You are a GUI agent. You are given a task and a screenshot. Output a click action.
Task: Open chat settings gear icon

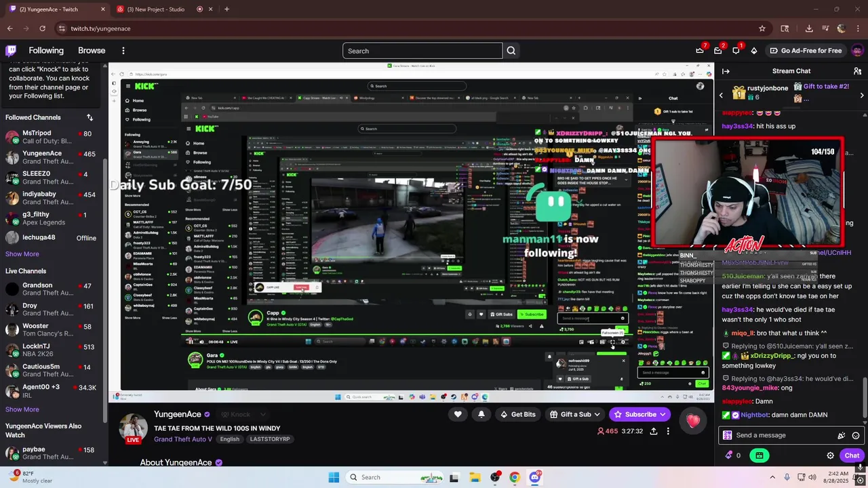[830, 455]
